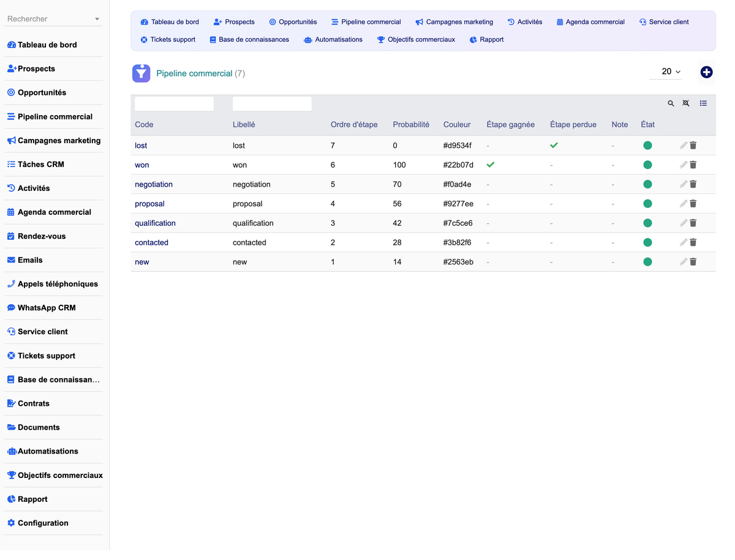Toggle the green status dot for lost
The height and width of the screenshot is (560, 735).
pyautogui.click(x=647, y=146)
